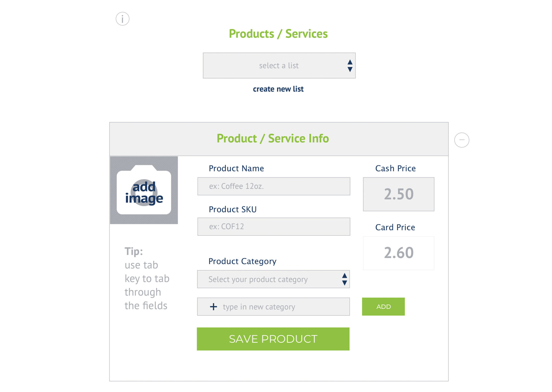Click the plus icon in new category field
This screenshot has width=552, height=392.
pos(213,307)
